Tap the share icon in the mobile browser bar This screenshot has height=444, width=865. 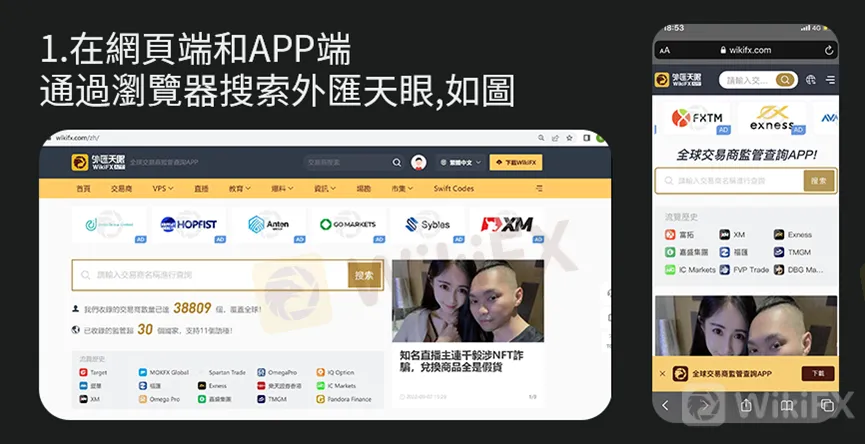pyautogui.click(x=746, y=405)
